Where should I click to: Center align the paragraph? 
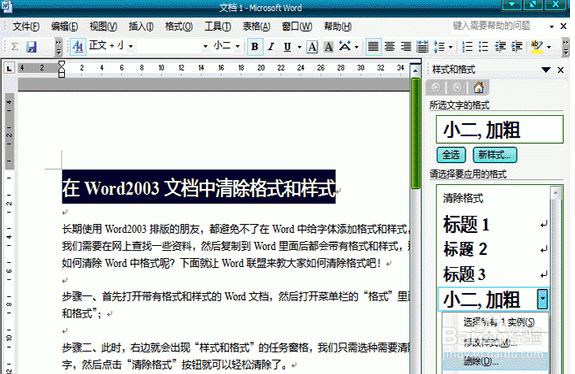tap(390, 47)
